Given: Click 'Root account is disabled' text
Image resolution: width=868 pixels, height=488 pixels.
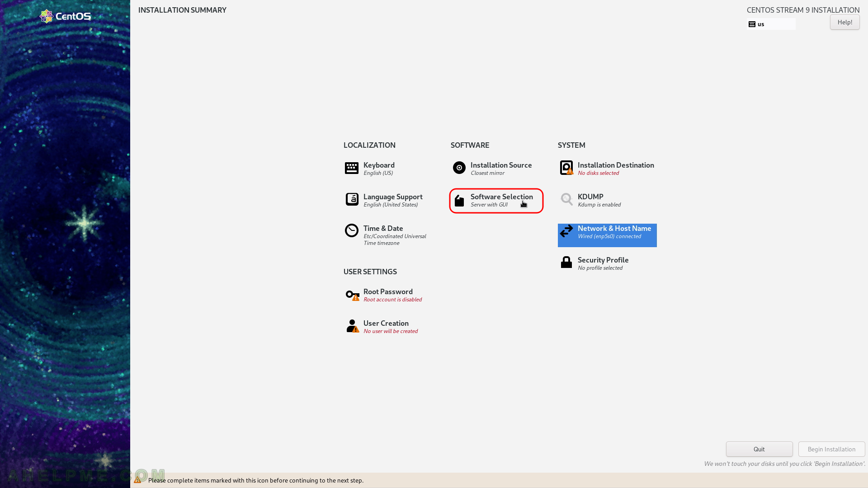Looking at the screenshot, I should 392,300.
